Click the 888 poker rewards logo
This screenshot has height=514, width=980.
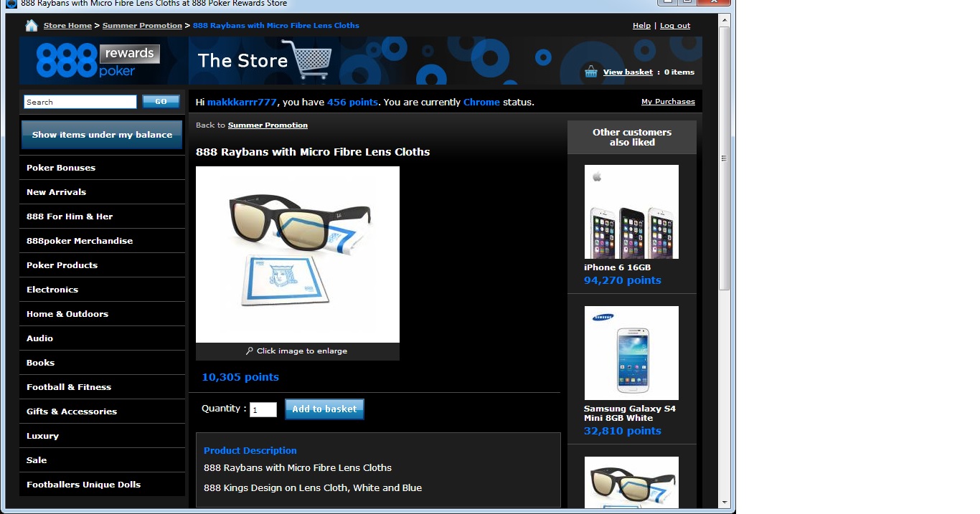click(98, 61)
